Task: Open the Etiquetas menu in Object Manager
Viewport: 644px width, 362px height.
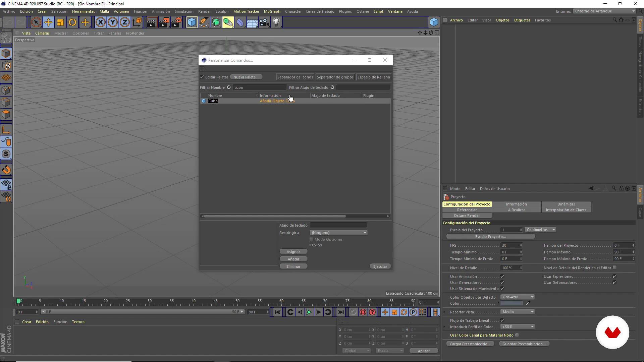Action: [x=522, y=20]
